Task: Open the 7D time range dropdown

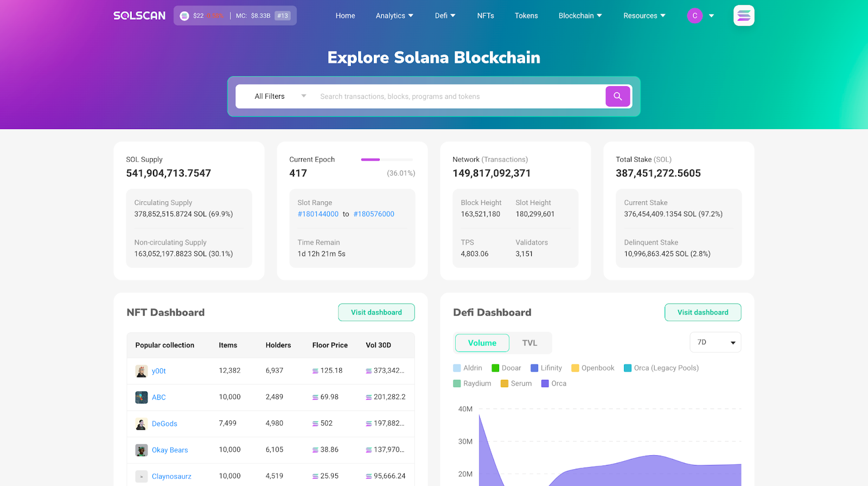Action: tap(716, 342)
